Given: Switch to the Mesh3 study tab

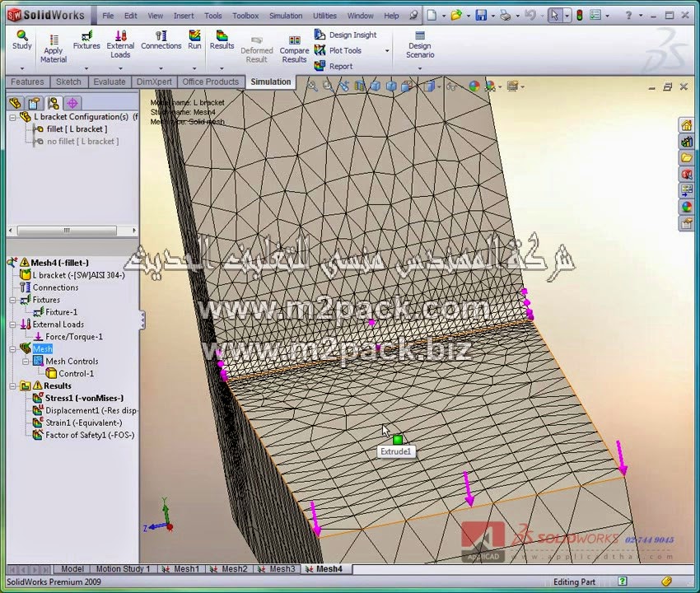Looking at the screenshot, I should [x=278, y=569].
